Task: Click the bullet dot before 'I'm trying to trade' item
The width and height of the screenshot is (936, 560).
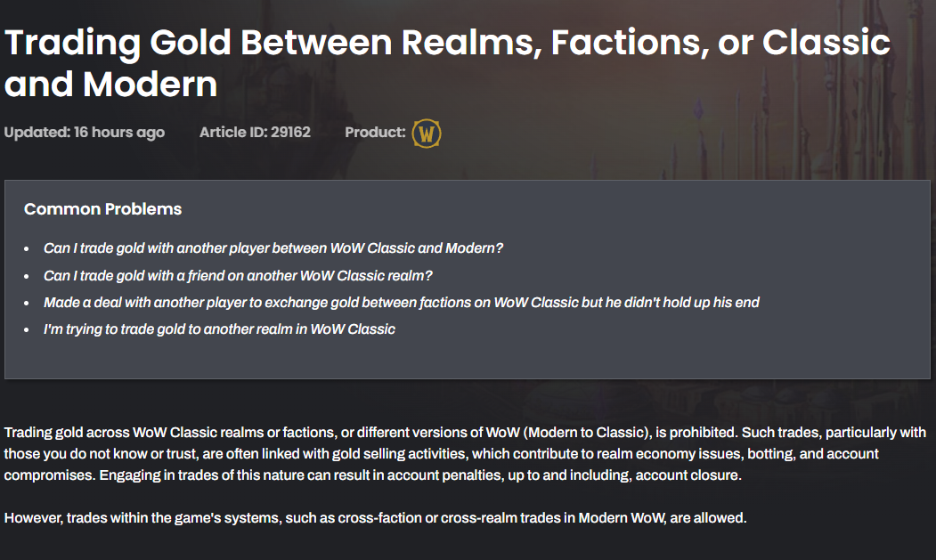Action: pos(26,330)
